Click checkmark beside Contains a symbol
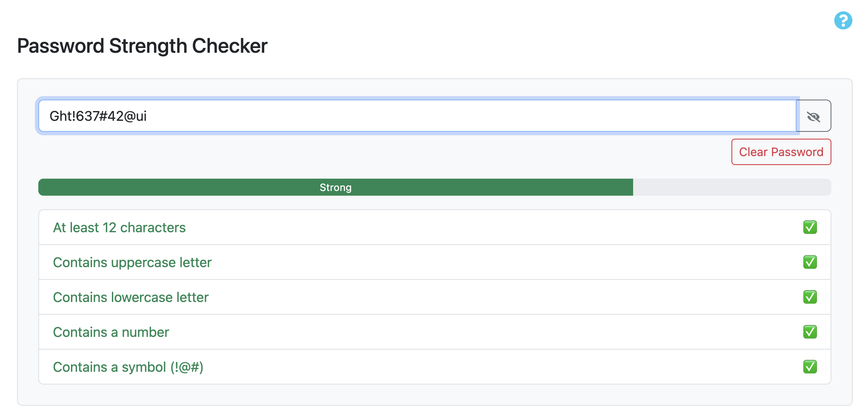This screenshot has width=868, height=416. pyautogui.click(x=810, y=367)
